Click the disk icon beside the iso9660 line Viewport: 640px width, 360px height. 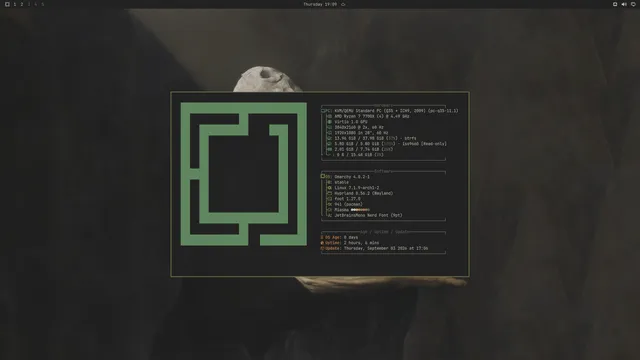point(329,144)
